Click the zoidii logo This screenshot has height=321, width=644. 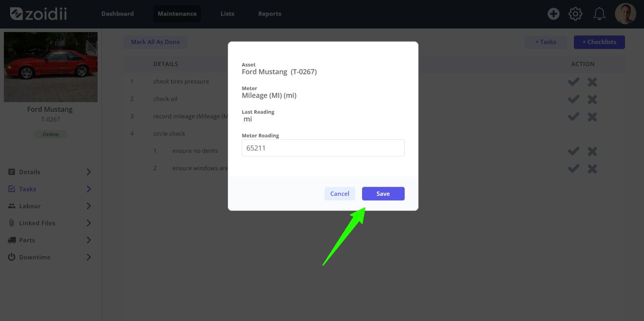[x=38, y=14]
